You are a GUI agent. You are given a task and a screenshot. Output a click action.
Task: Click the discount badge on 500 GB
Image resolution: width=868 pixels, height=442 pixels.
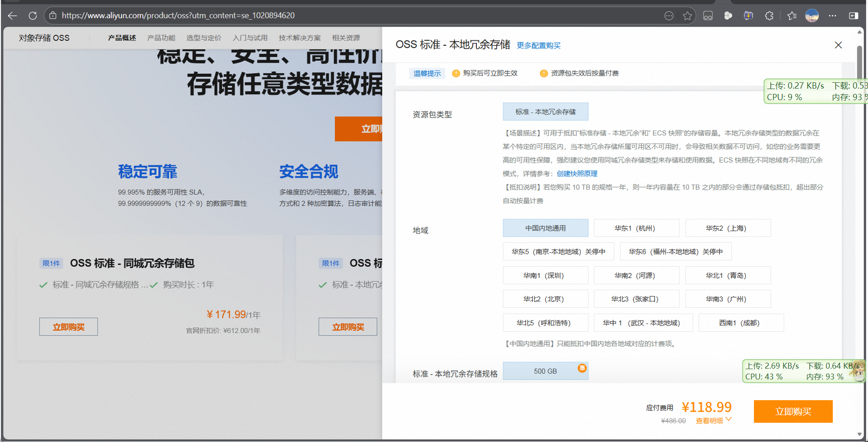pyautogui.click(x=582, y=368)
